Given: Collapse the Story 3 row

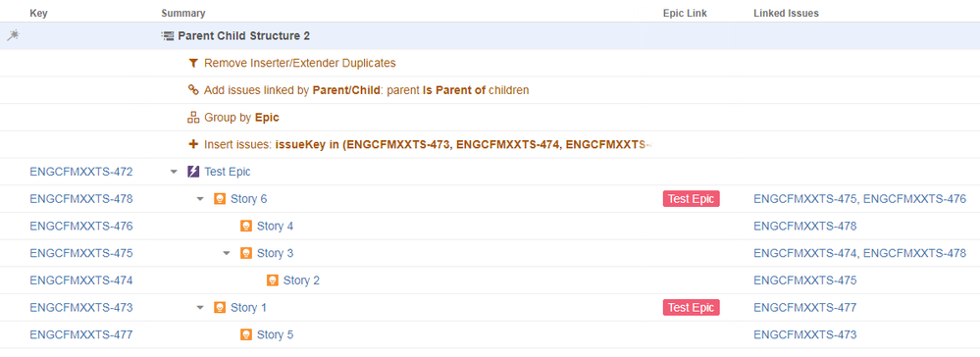Looking at the screenshot, I should (x=227, y=253).
